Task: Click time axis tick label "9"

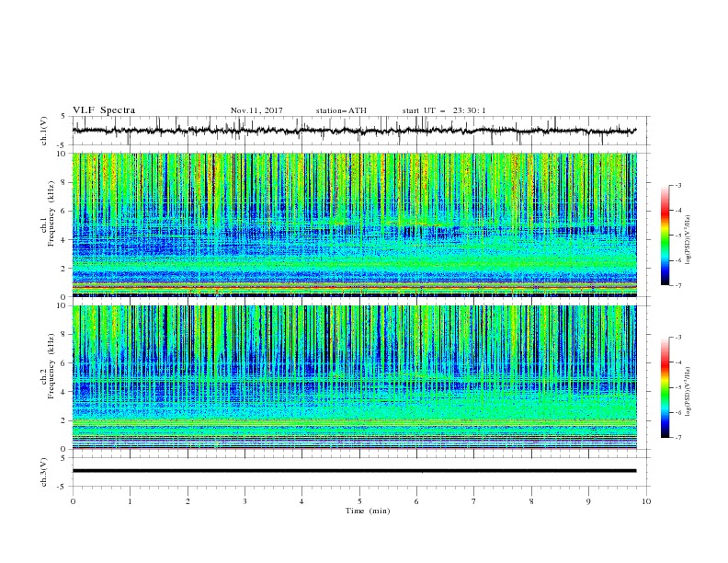Action: tap(588, 501)
